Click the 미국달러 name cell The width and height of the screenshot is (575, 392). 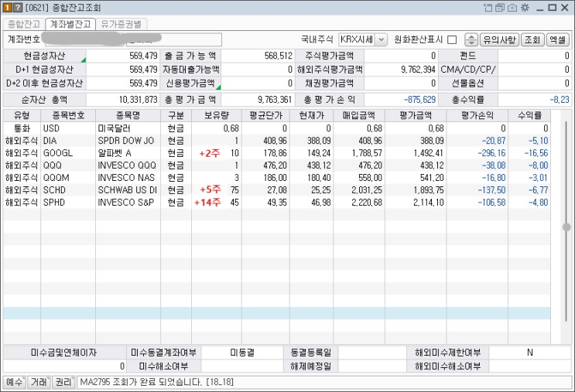point(128,128)
